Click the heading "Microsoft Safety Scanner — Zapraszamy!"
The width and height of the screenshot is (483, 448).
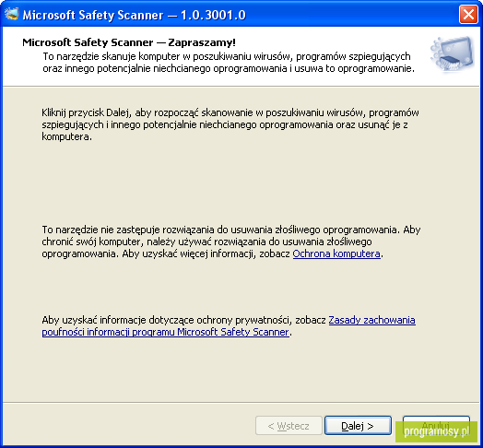click(x=129, y=42)
